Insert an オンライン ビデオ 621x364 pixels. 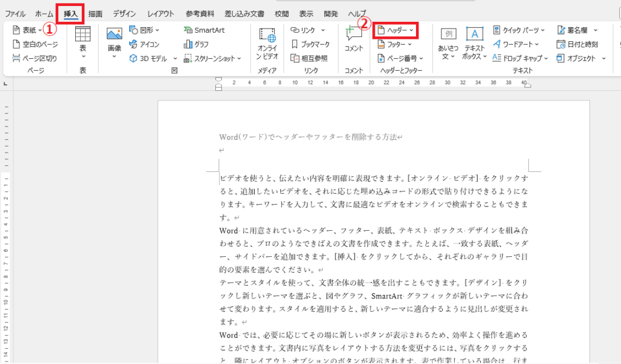click(x=267, y=44)
